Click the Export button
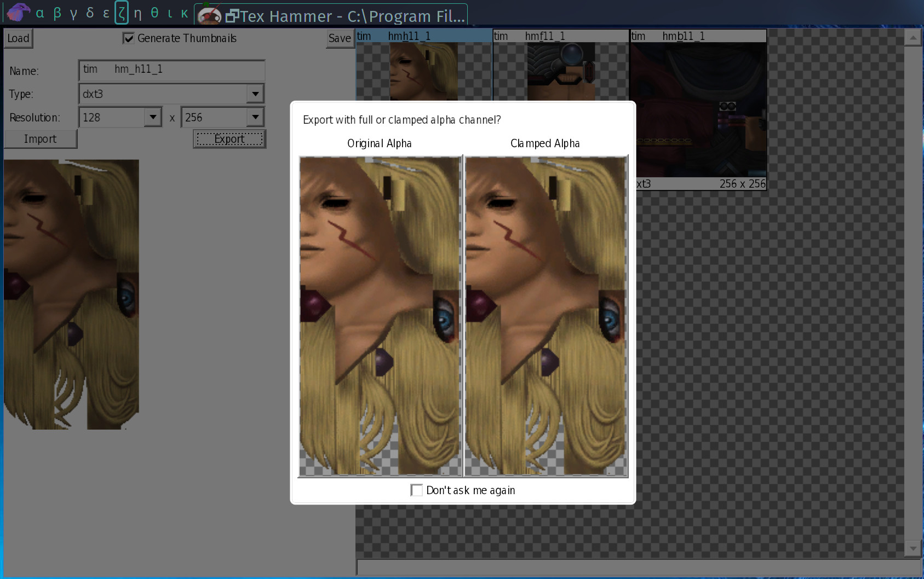Image resolution: width=924 pixels, height=579 pixels. (x=229, y=139)
